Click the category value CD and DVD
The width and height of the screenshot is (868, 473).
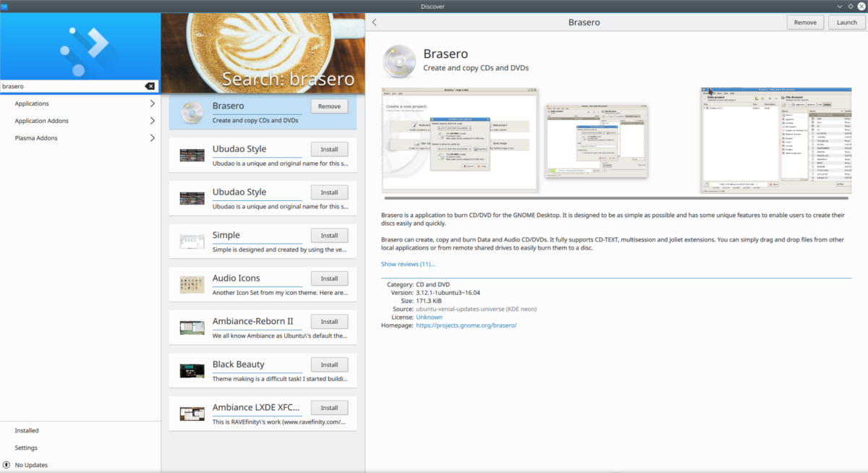tap(433, 285)
